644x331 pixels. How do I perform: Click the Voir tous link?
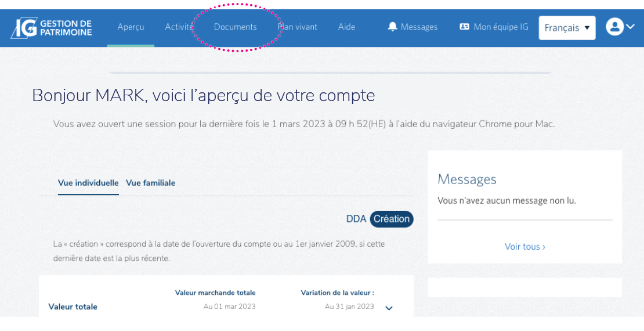tap(524, 247)
